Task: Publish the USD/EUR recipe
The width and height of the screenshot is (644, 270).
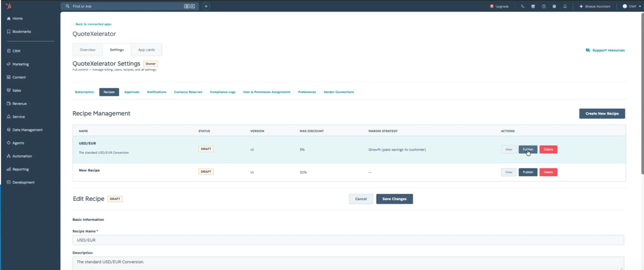Action: 528,149
